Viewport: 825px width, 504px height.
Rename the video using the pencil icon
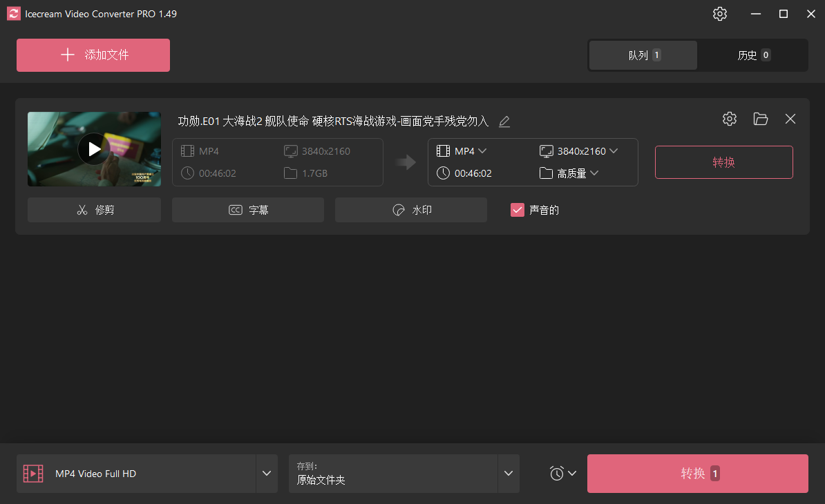504,122
